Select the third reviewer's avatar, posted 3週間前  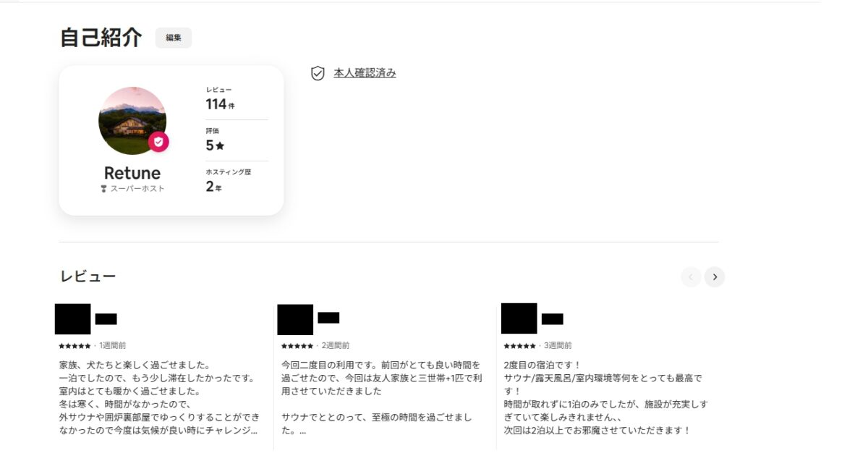(x=519, y=318)
